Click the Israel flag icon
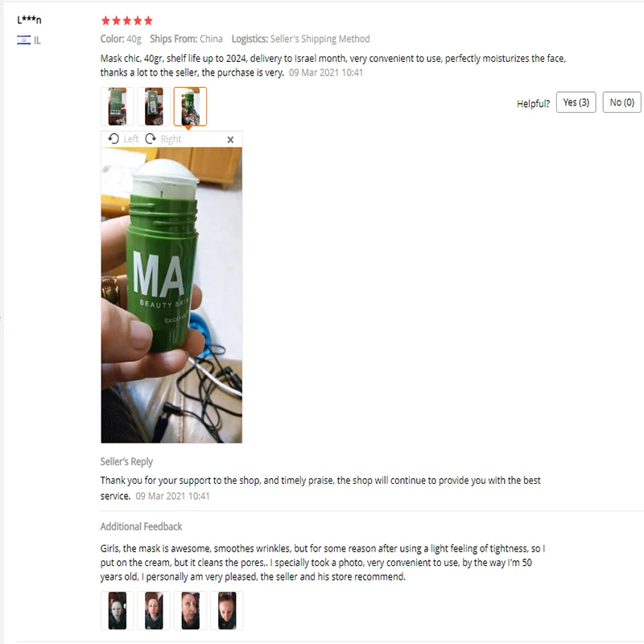 24,39
